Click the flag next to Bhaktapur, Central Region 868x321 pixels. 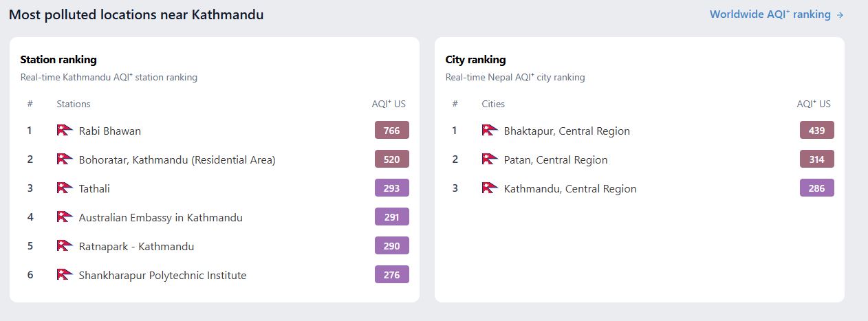[x=490, y=130]
